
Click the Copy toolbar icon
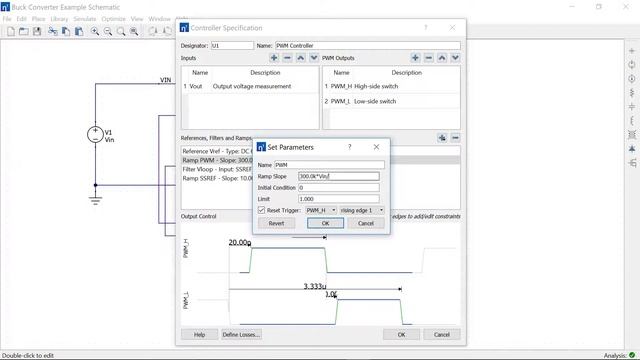tap(66, 31)
